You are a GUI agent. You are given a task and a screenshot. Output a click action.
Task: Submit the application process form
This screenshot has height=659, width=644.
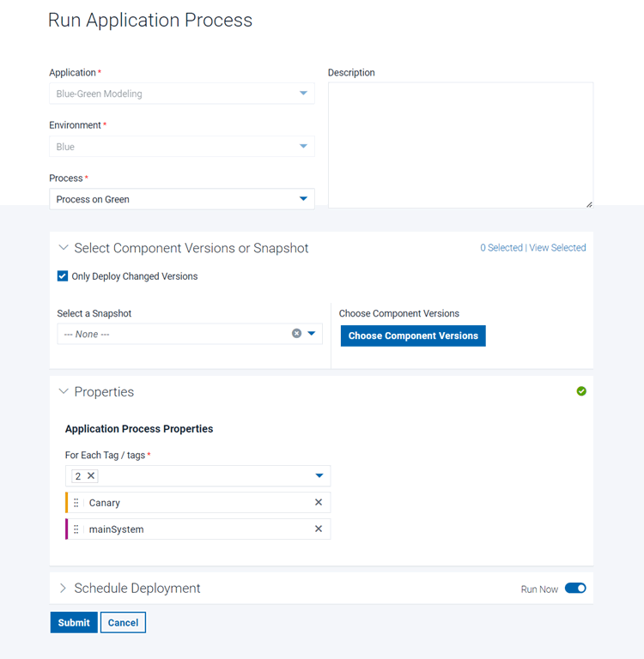coord(74,622)
